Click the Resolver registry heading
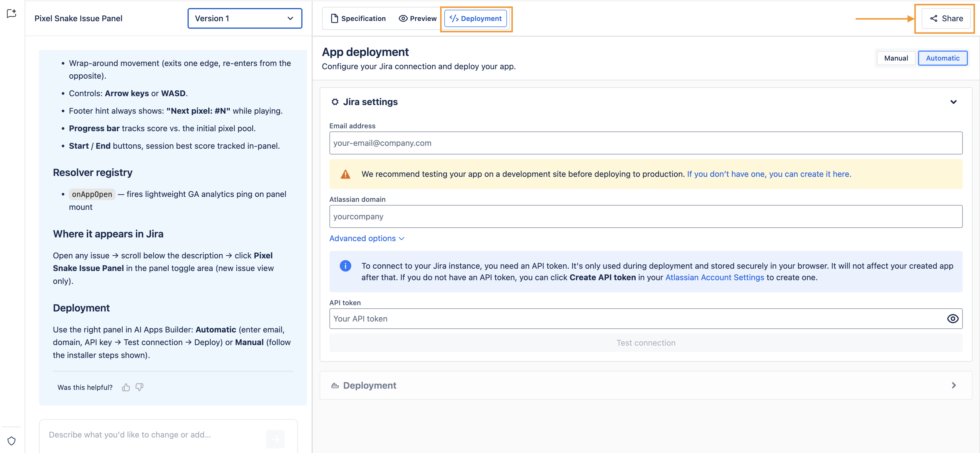Image resolution: width=980 pixels, height=453 pixels. pos(92,173)
